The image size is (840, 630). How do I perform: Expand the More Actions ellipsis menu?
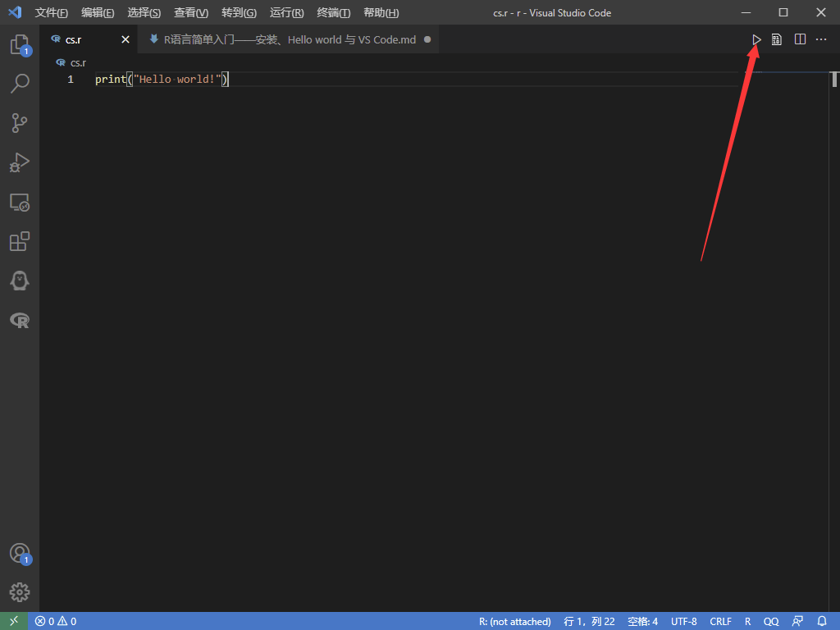click(x=821, y=39)
